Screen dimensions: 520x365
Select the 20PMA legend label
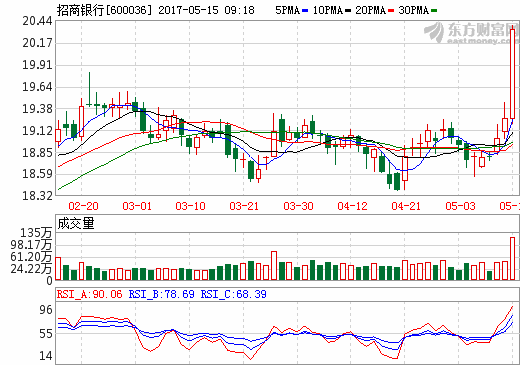coord(370,10)
